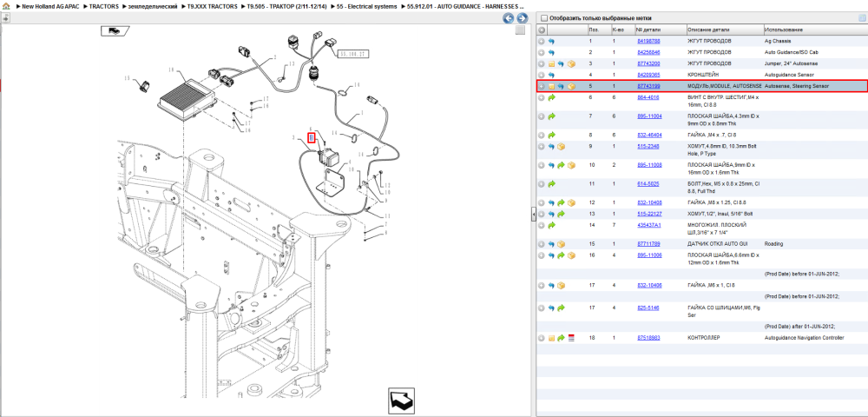Click blue arrow icon for part 84209365
The height and width of the screenshot is (417, 868).
551,75
